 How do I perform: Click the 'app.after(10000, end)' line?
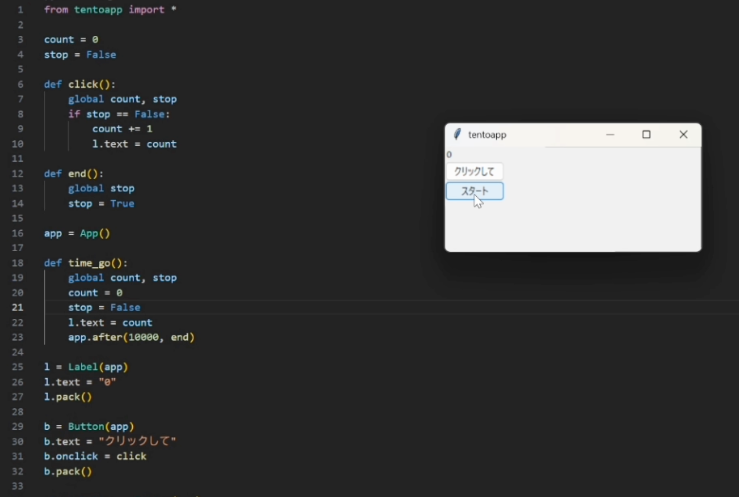(x=131, y=338)
